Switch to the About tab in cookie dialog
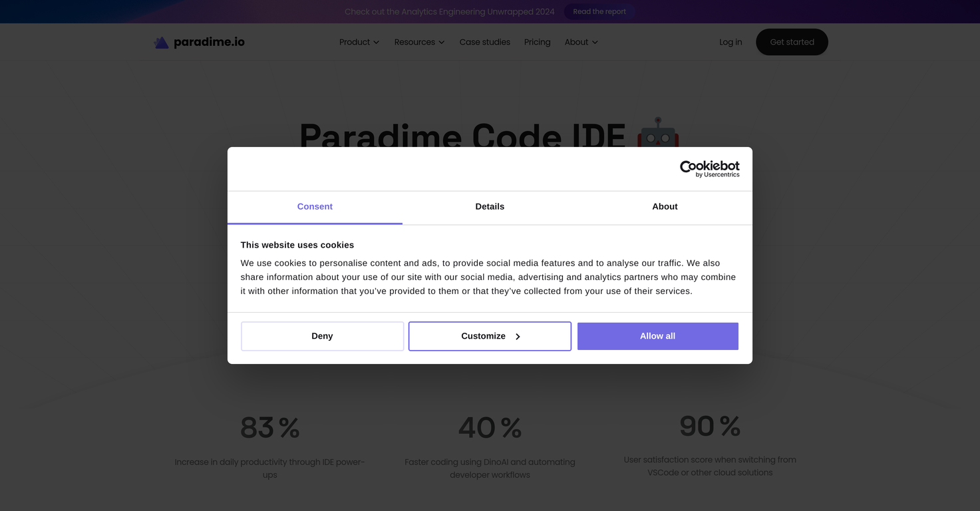This screenshot has width=980, height=511. tap(665, 207)
